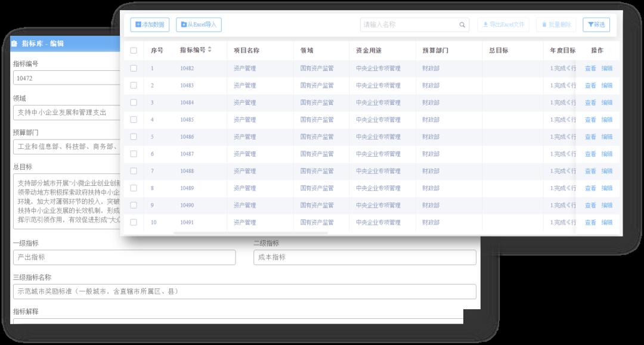
Task: Click the 领域 field in the edit window
Action: click(67, 113)
